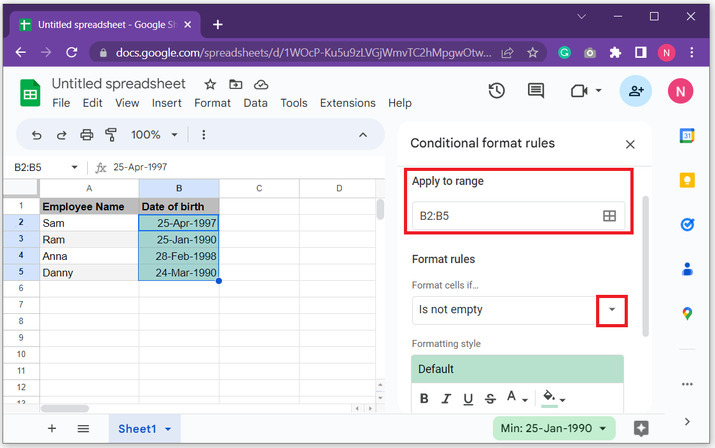
Task: Open the Insert menu
Action: click(166, 103)
